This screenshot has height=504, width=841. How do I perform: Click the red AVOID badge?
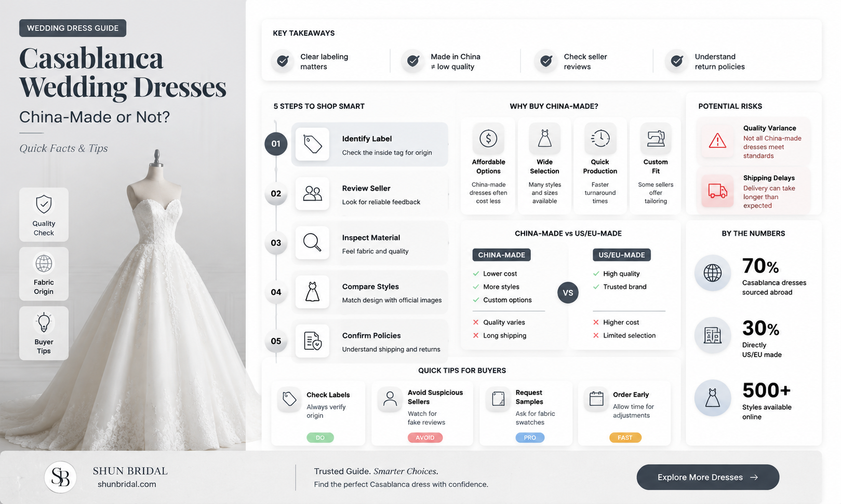click(425, 438)
